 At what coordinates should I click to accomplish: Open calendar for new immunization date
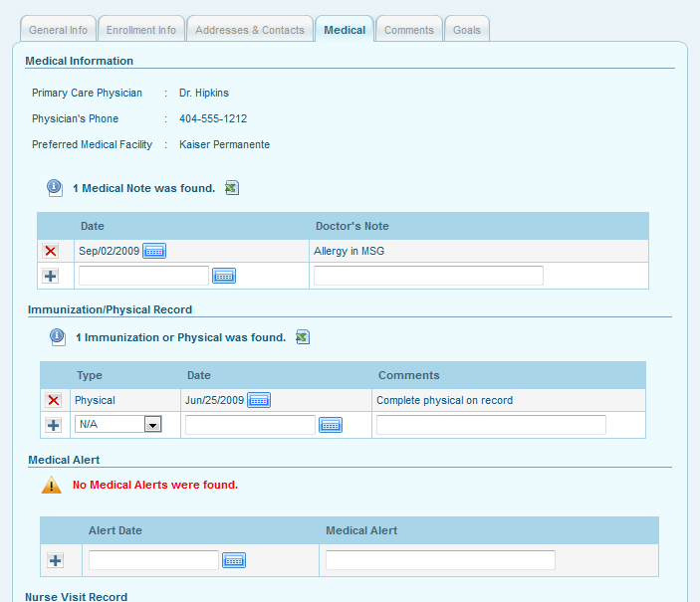[331, 425]
